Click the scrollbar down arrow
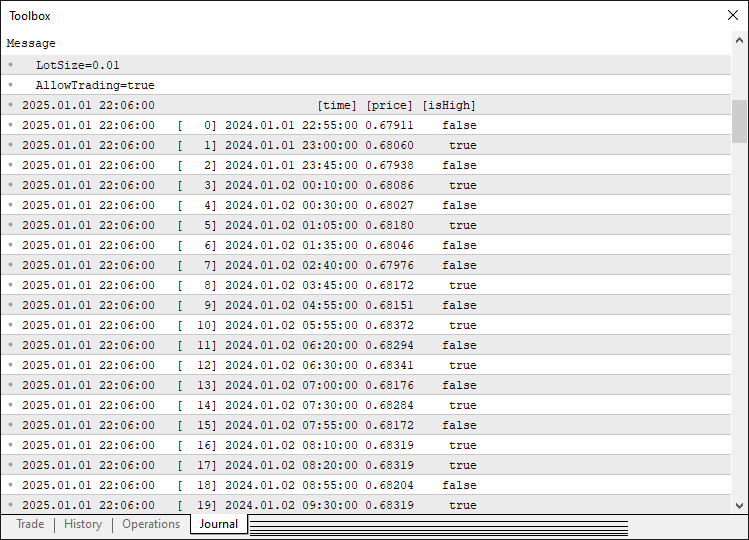The width and height of the screenshot is (749, 540). point(739,506)
